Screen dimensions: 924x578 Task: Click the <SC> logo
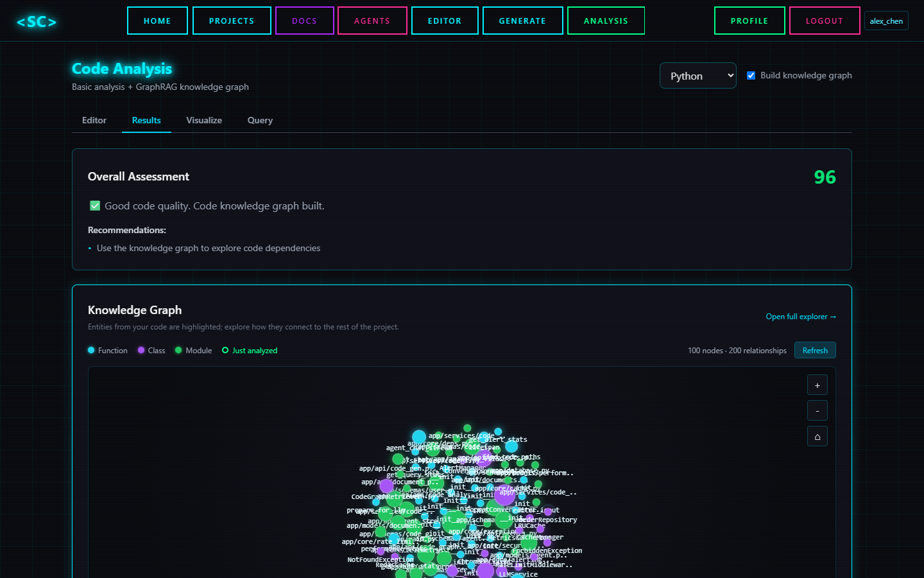click(x=37, y=22)
